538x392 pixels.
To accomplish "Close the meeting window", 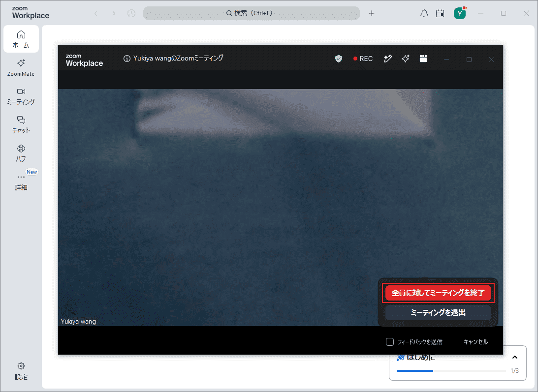I will click(492, 60).
